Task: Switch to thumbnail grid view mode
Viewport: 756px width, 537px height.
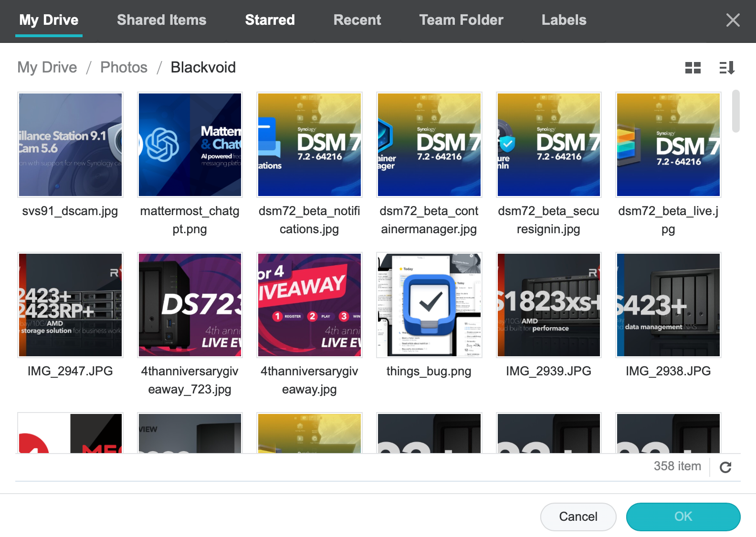Action: [693, 68]
